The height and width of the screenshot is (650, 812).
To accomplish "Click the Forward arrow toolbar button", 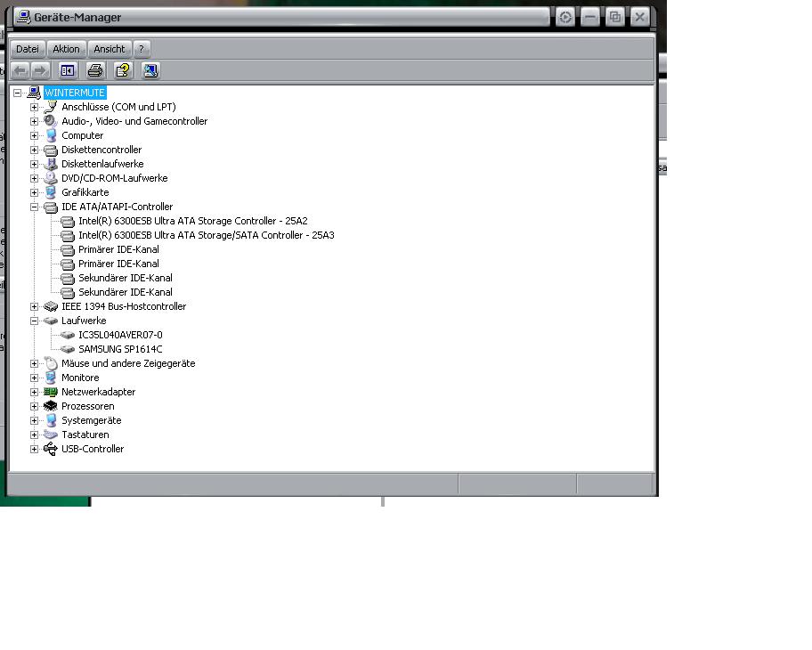I will 40,70.
